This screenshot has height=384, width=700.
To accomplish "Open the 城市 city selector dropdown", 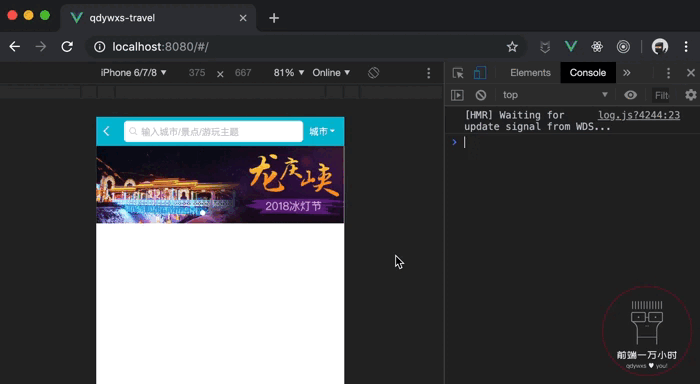I will 322,131.
